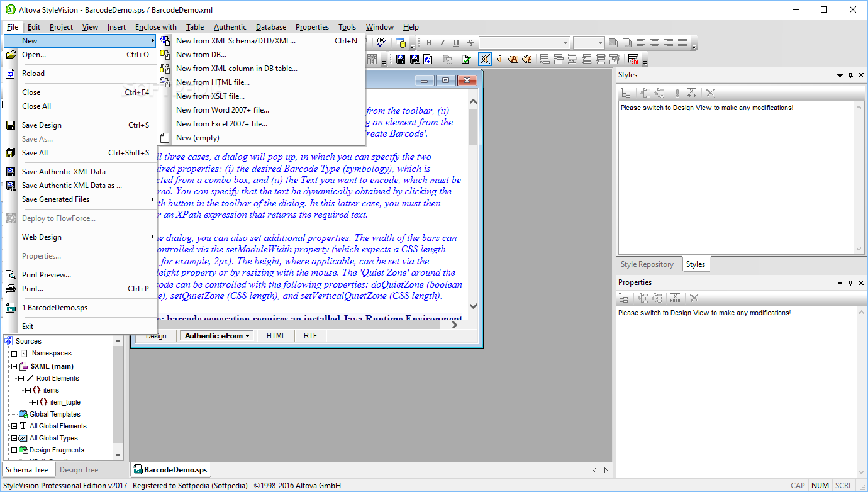This screenshot has width=868, height=492.
Task: Close the Styles panel
Action: (860, 75)
